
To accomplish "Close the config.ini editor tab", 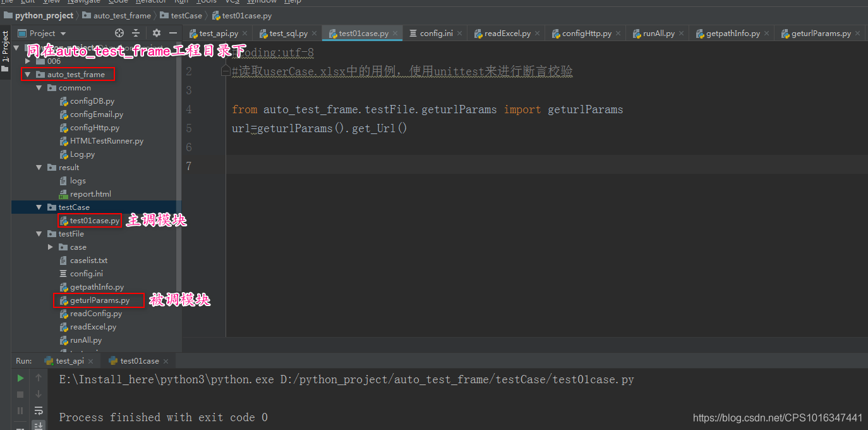I will (459, 34).
